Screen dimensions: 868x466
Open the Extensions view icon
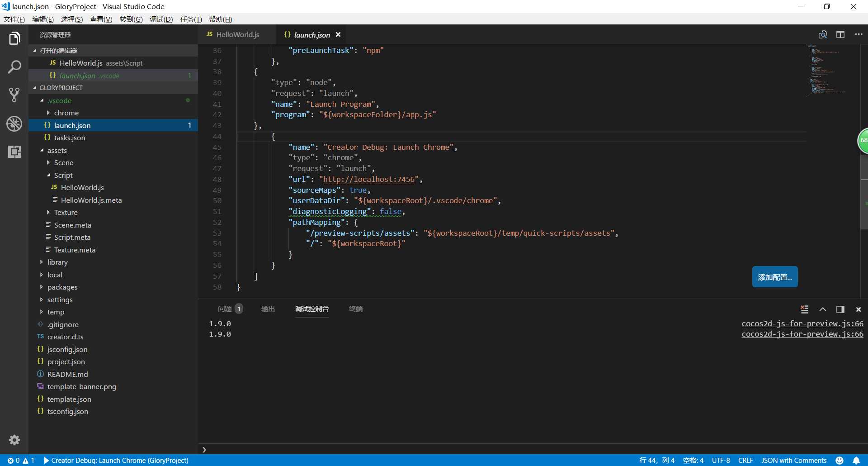coord(14,152)
